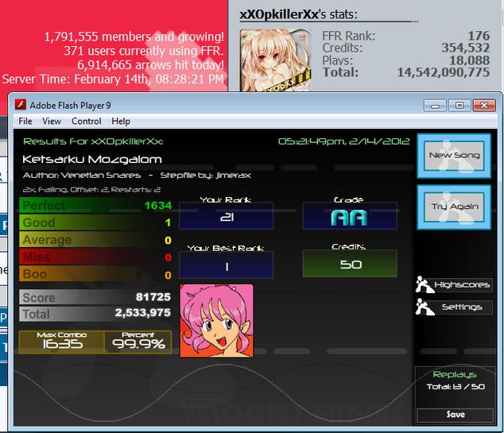Open the Help menu
The width and height of the screenshot is (504, 433).
click(x=121, y=122)
